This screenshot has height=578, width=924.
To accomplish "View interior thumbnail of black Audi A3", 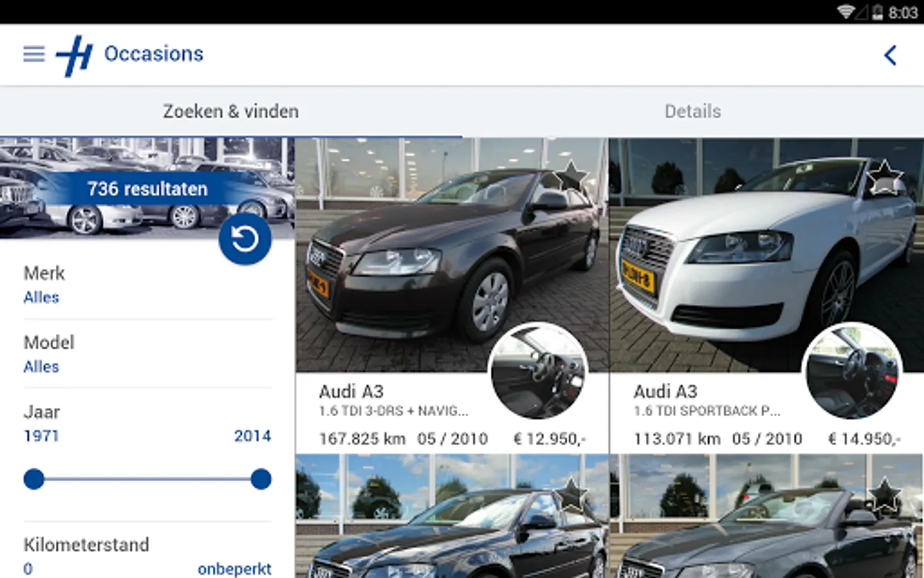I will point(538,371).
